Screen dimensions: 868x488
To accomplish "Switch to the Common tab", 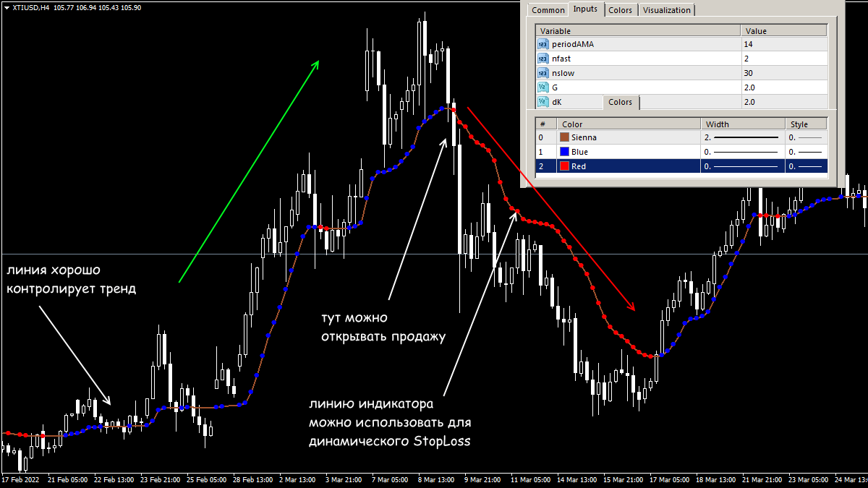I will [x=548, y=10].
